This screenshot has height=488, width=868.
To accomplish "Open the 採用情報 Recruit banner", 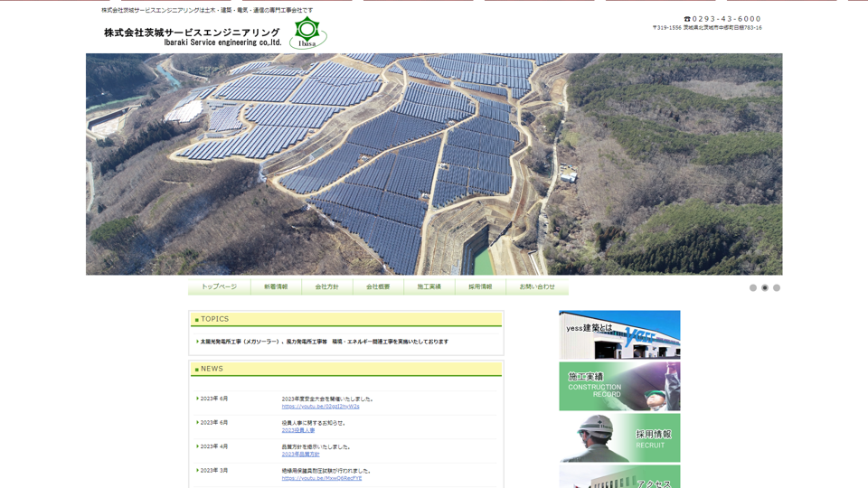I will point(619,438).
